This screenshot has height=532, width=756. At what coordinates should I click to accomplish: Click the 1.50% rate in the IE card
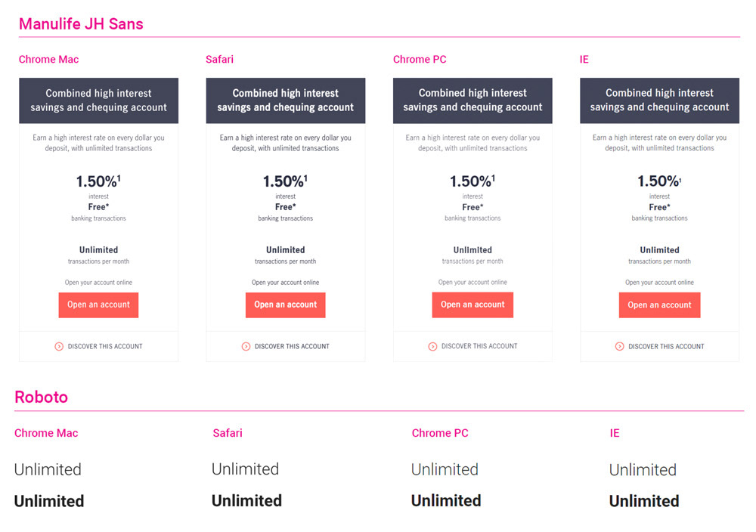click(x=659, y=181)
